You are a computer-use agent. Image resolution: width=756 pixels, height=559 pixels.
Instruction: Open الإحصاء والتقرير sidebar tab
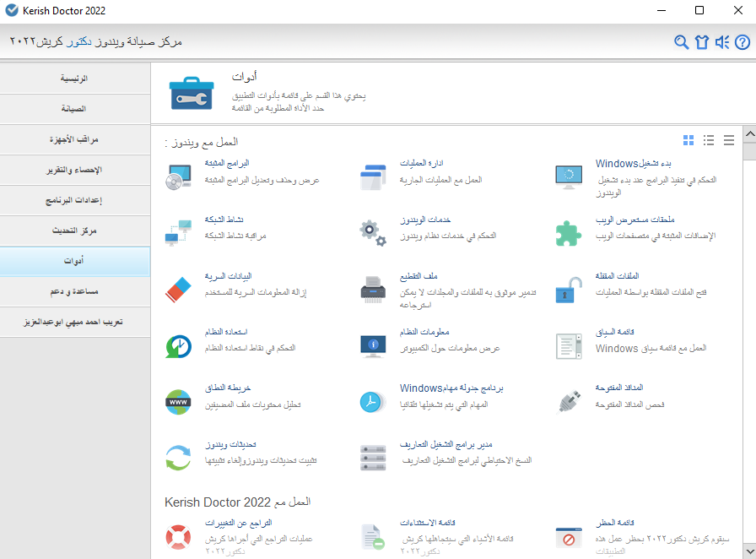pos(75,170)
